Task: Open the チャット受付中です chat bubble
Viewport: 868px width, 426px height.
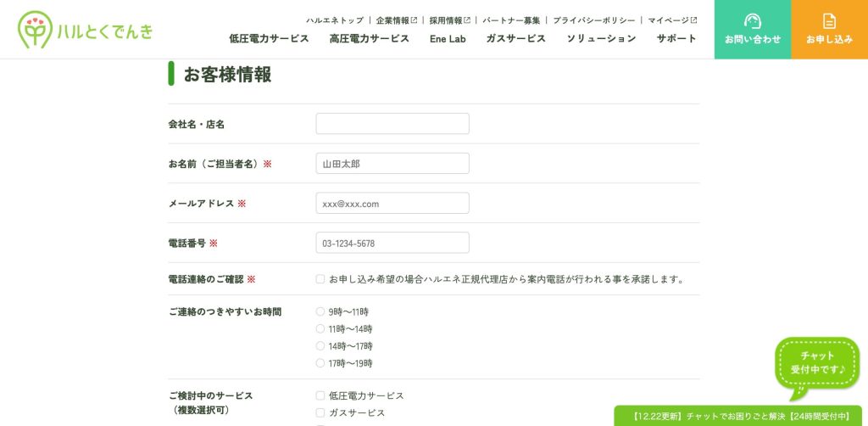Action: coord(817,367)
